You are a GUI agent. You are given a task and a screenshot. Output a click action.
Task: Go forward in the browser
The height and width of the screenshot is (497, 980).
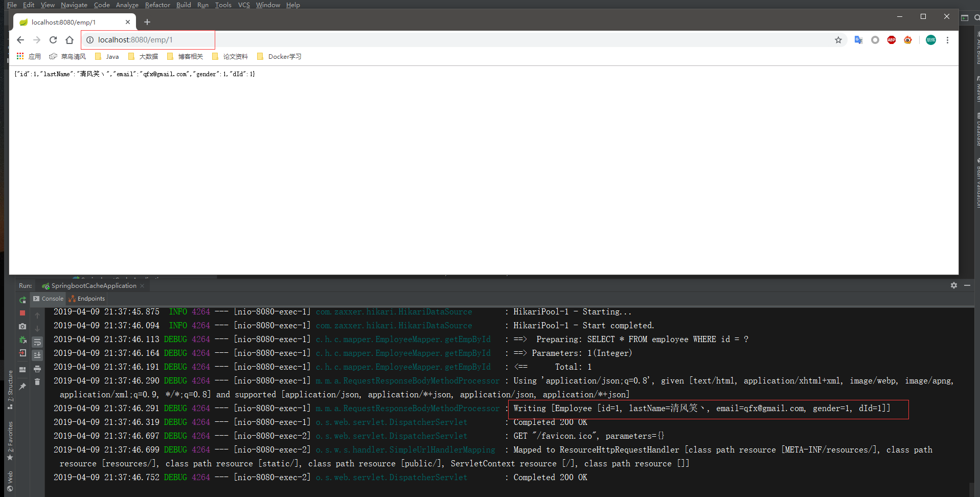tap(37, 40)
